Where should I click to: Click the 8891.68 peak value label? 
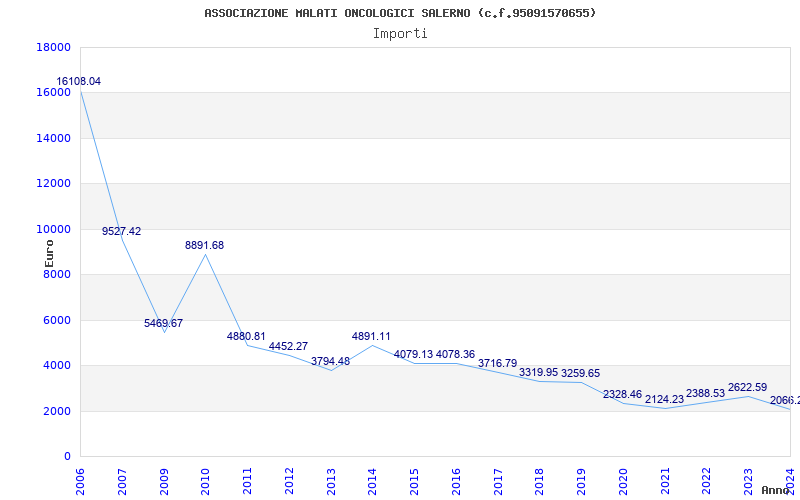[205, 245]
